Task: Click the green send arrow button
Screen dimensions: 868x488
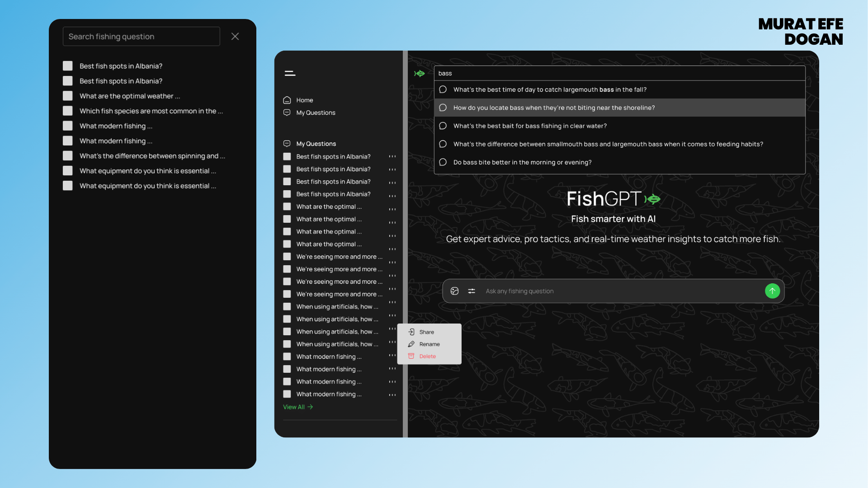Action: (772, 291)
